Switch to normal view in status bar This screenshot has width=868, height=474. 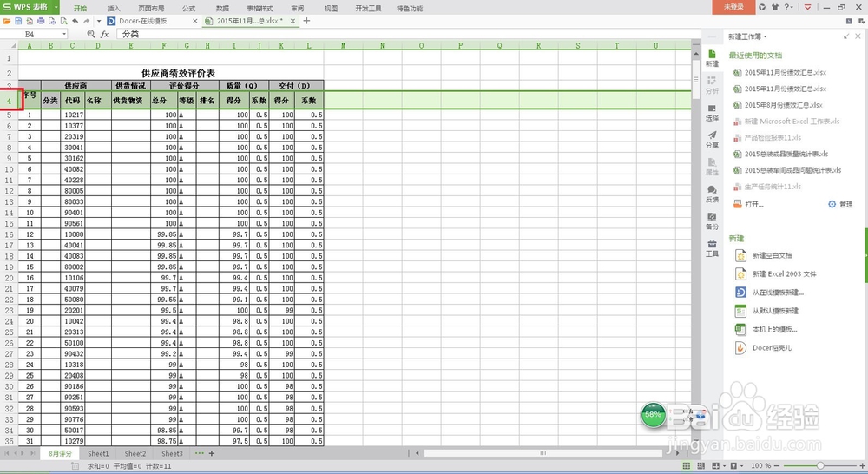click(x=687, y=465)
